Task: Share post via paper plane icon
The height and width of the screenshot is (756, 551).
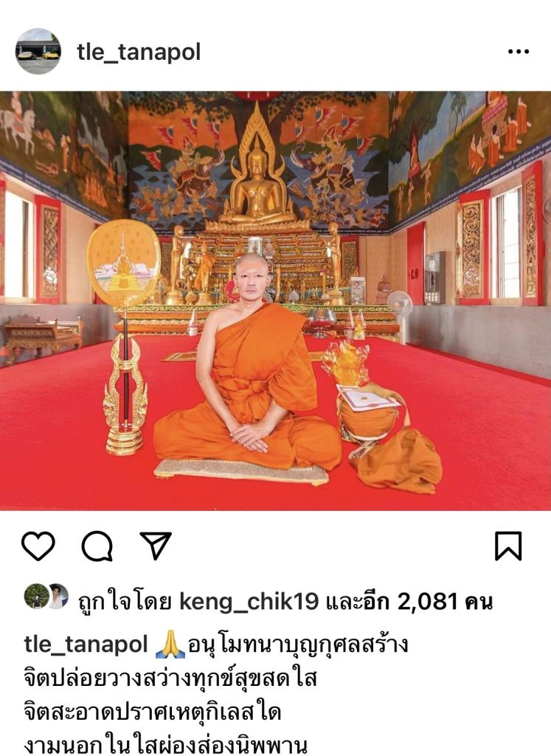Action: tap(156, 546)
